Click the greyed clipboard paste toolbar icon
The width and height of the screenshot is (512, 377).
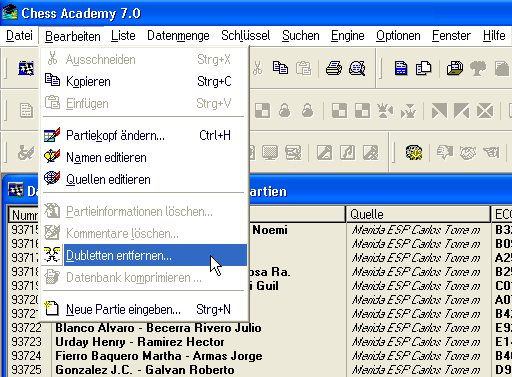[303, 68]
